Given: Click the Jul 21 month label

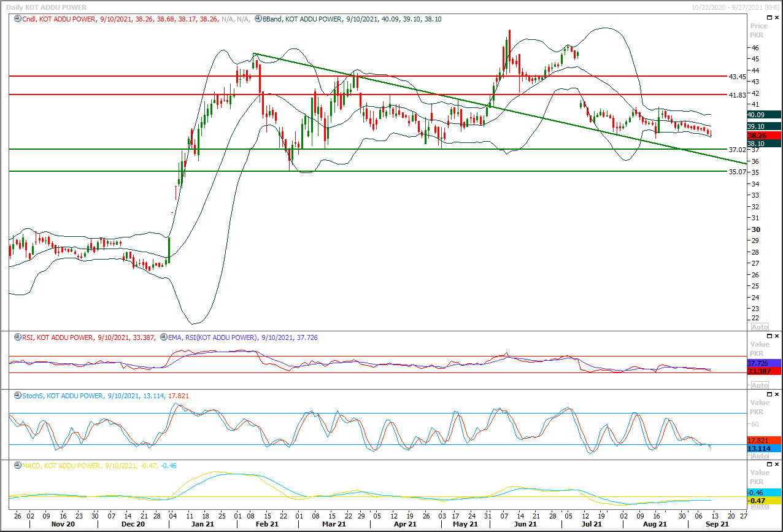Looking at the screenshot, I should tap(591, 525).
